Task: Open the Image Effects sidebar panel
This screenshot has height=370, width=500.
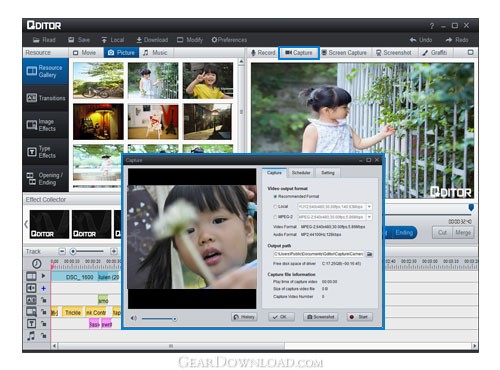Action: click(46, 125)
